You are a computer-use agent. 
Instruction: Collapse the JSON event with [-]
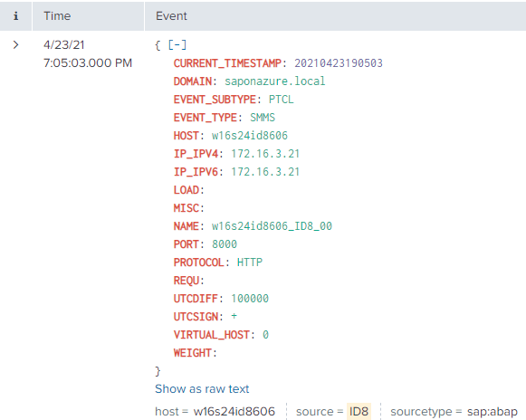tap(177, 44)
